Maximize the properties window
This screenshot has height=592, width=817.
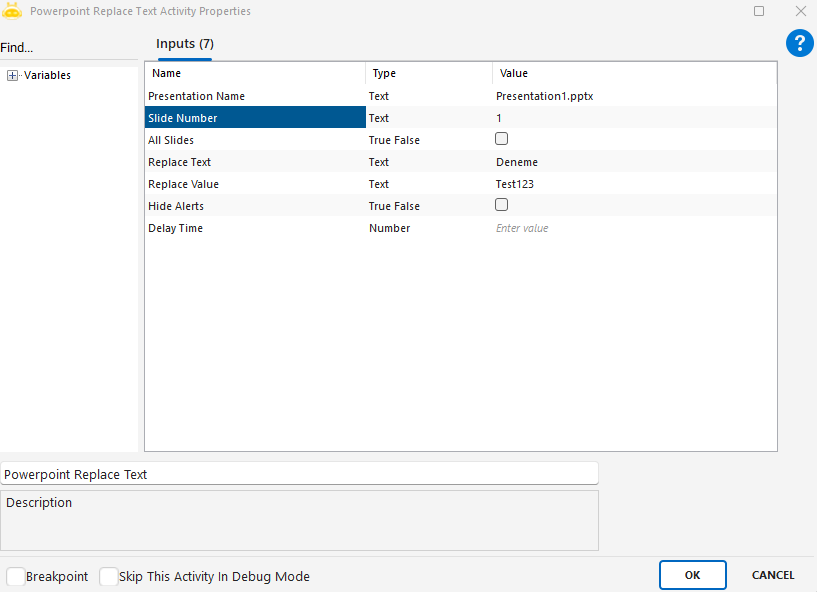[759, 11]
